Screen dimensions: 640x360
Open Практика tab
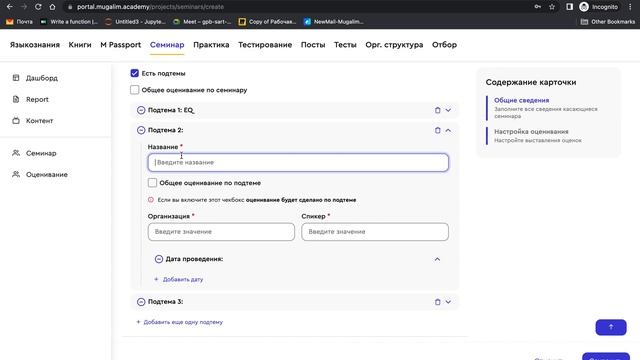[211, 45]
